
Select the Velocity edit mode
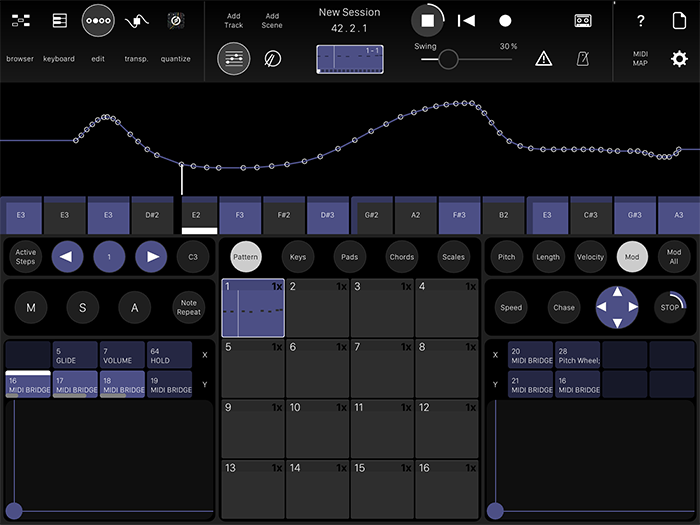(590, 257)
